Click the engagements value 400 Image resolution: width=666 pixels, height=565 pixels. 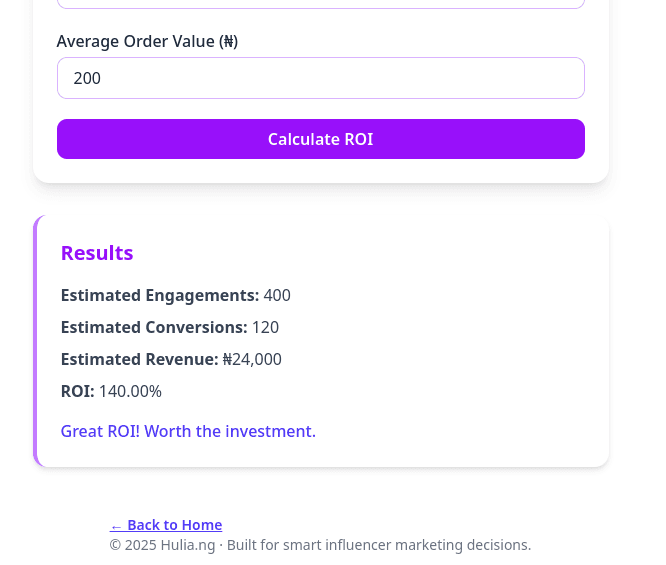tap(277, 295)
